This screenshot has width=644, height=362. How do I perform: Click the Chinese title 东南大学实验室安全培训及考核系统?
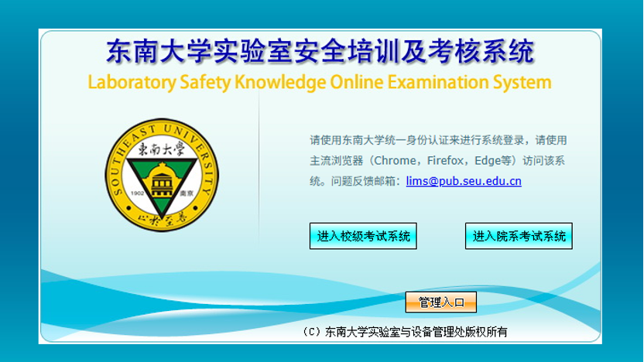coord(320,53)
